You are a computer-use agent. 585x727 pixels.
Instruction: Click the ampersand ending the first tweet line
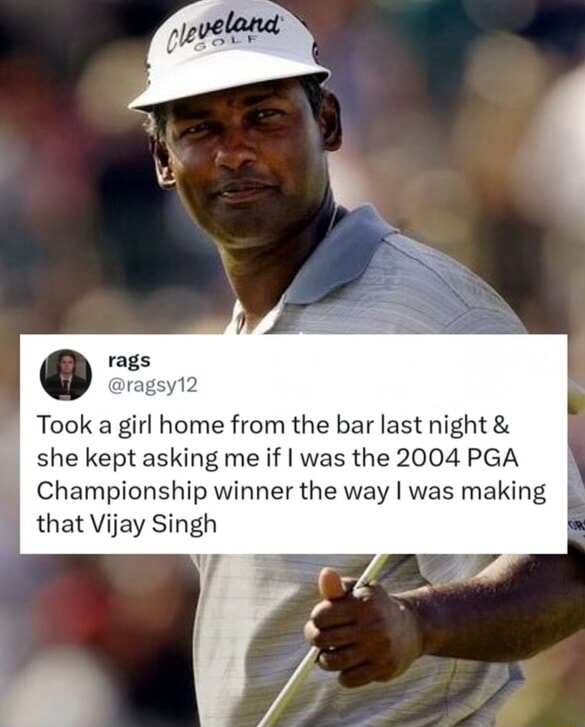click(502, 426)
